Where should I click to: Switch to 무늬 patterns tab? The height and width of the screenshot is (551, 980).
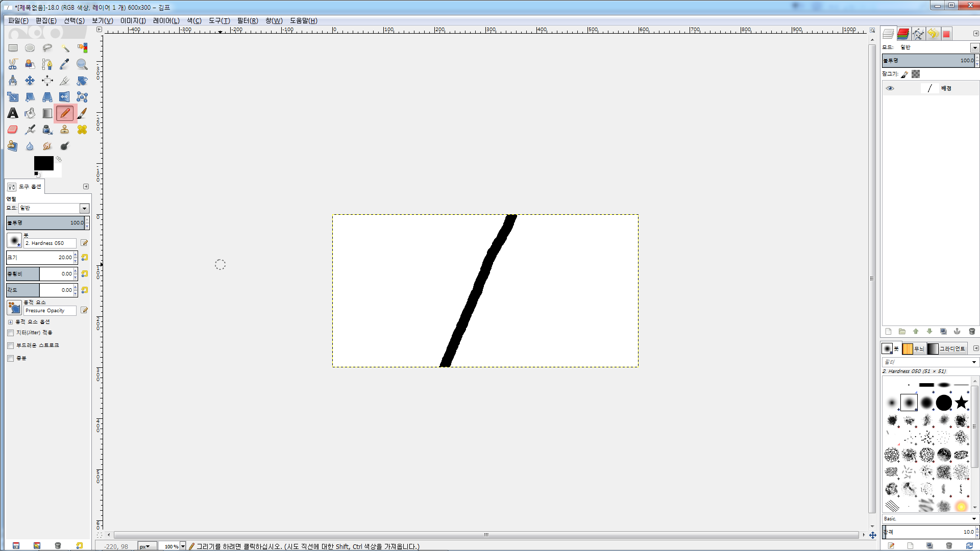pyautogui.click(x=914, y=348)
